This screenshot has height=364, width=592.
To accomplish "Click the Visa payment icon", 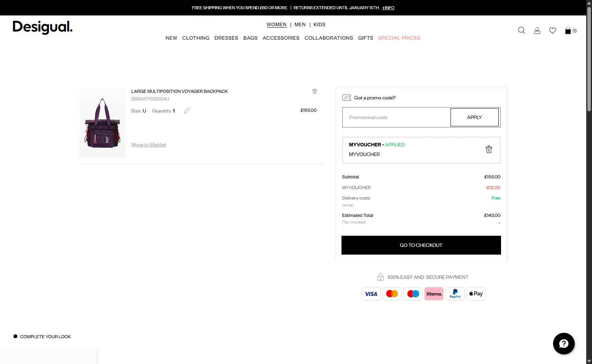I will pos(371,294).
